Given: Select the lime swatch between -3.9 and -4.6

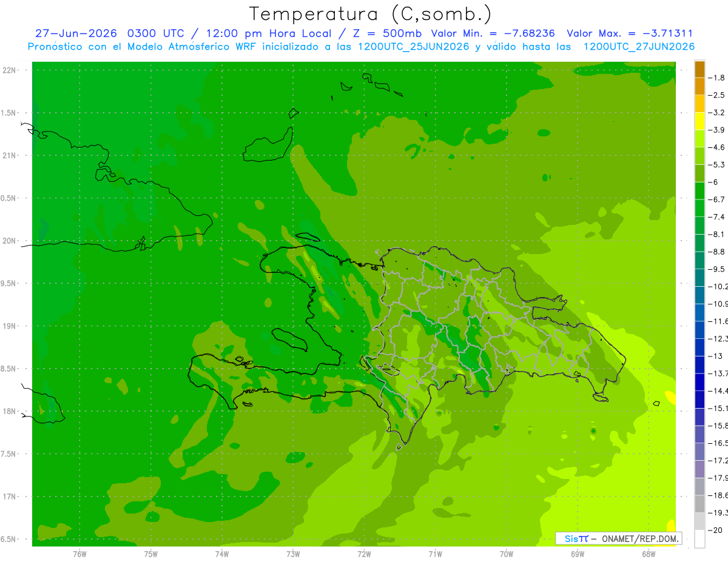Looking at the screenshot, I should pos(699,139).
